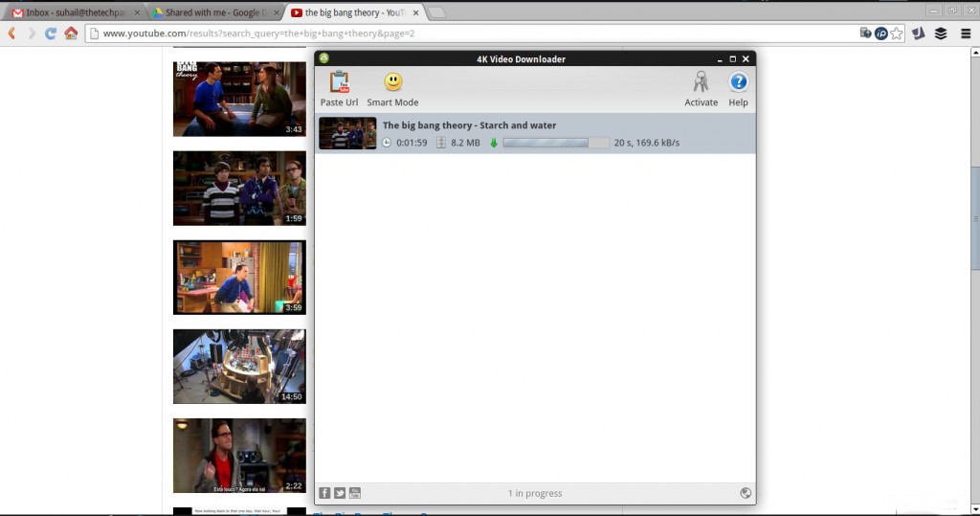Bookmark this page with star icon

tap(896, 34)
